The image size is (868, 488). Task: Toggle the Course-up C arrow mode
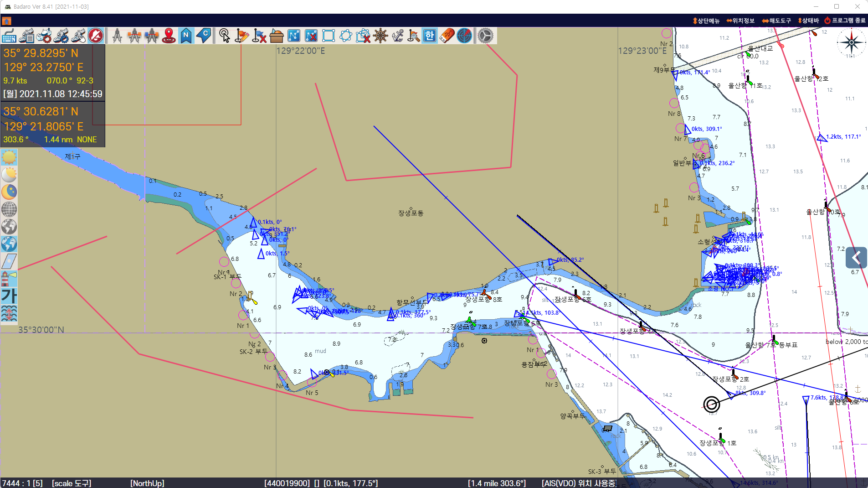click(204, 36)
